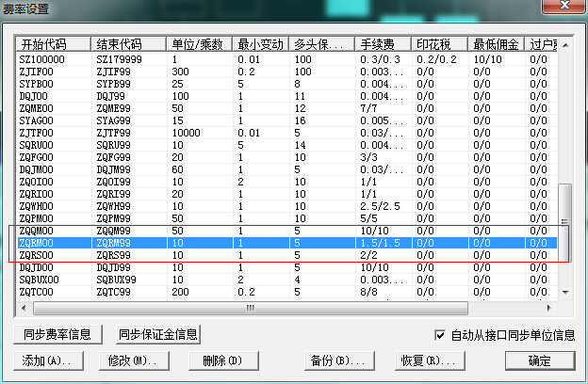The width and height of the screenshot is (588, 384).
Task: Select the DQJD00 row
Action: click(x=287, y=267)
